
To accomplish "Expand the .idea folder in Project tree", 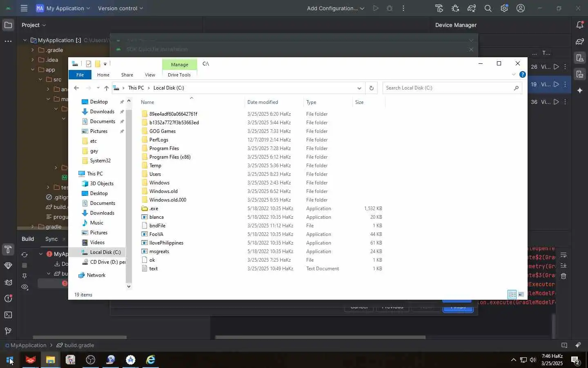I will click(33, 60).
